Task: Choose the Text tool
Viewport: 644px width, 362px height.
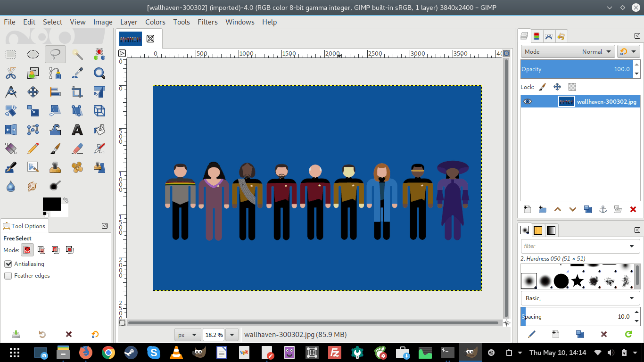Action: pos(77,130)
